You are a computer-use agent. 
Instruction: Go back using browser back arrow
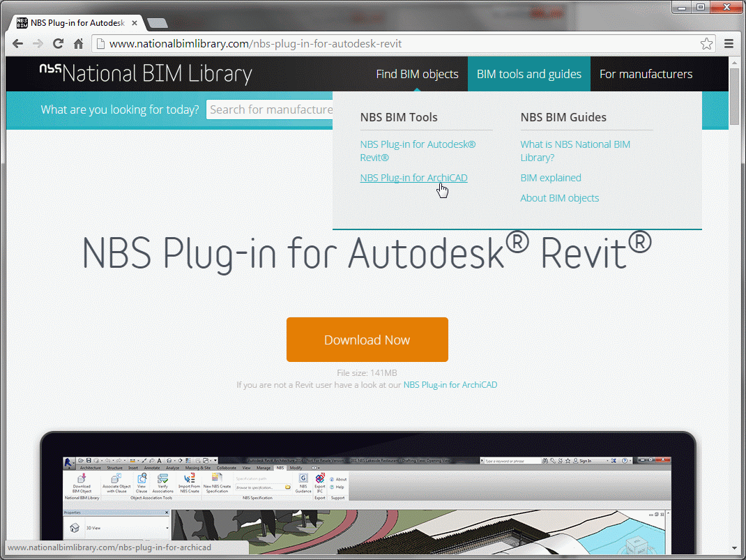click(17, 44)
